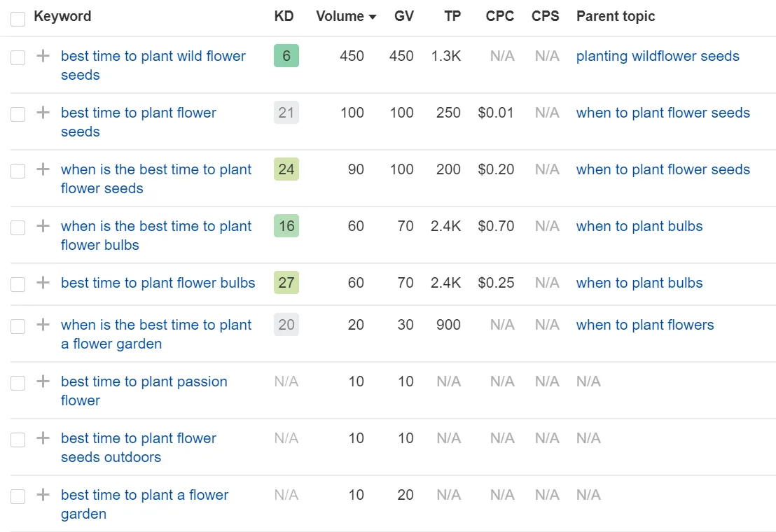Sort by the CPC column header
The width and height of the screenshot is (776, 532).
tap(499, 16)
